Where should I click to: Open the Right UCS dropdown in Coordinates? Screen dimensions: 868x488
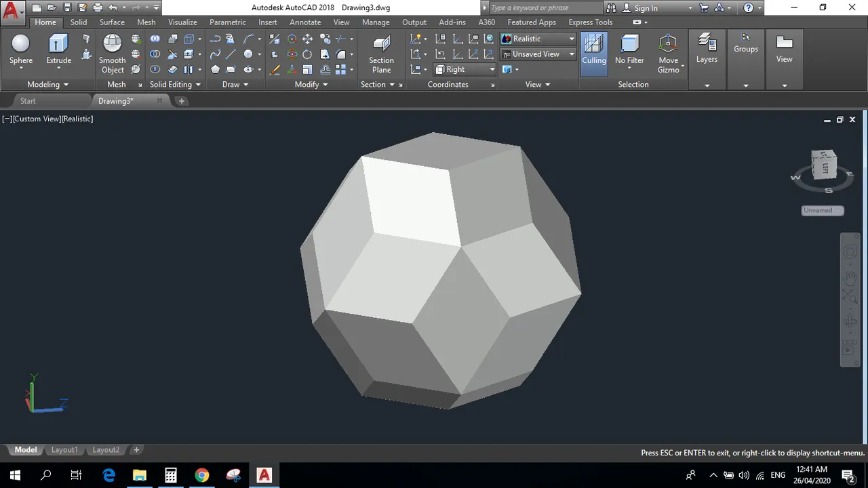click(465, 69)
